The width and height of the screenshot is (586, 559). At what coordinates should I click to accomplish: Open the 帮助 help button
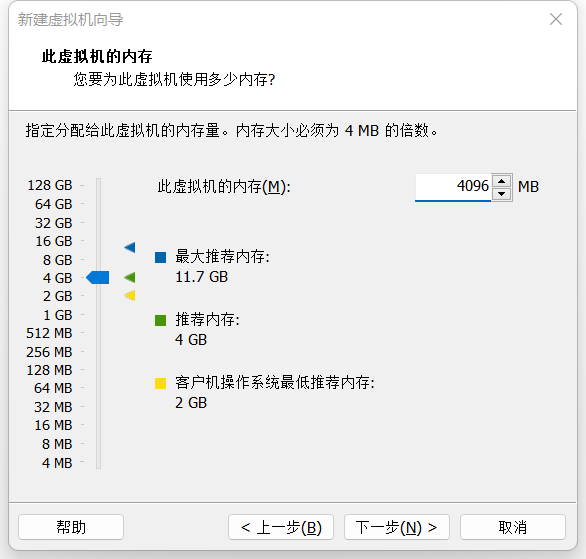[x=71, y=527]
